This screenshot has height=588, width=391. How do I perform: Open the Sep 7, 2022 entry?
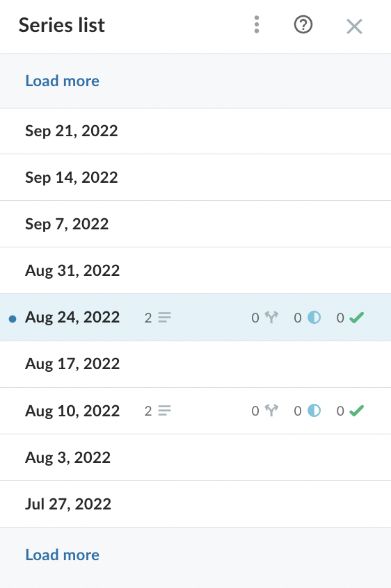[195, 224]
